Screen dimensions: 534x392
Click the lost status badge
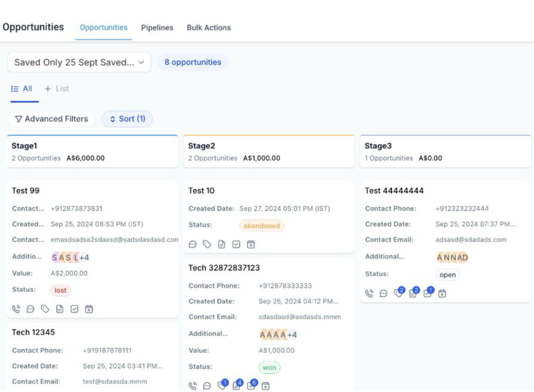point(60,290)
